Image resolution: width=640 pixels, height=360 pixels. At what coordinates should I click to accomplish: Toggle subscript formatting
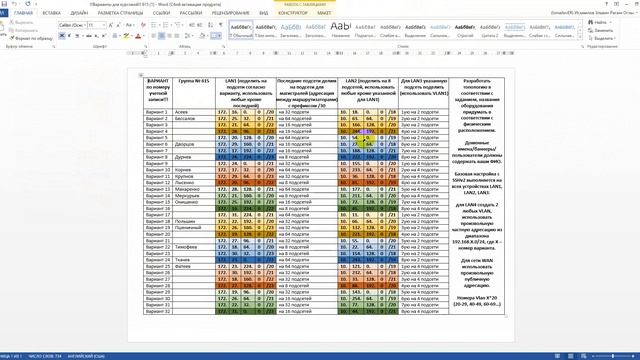coord(96,36)
